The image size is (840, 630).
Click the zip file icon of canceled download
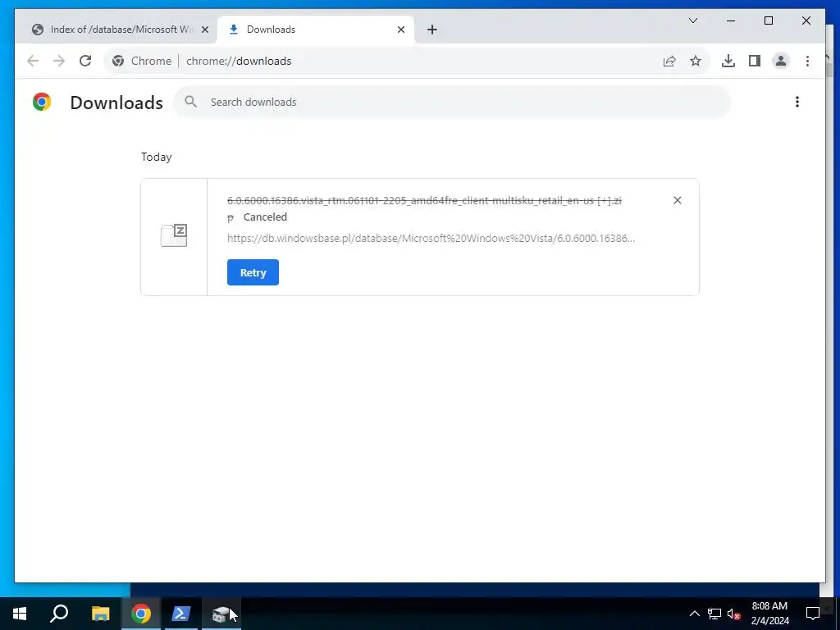pyautogui.click(x=174, y=235)
